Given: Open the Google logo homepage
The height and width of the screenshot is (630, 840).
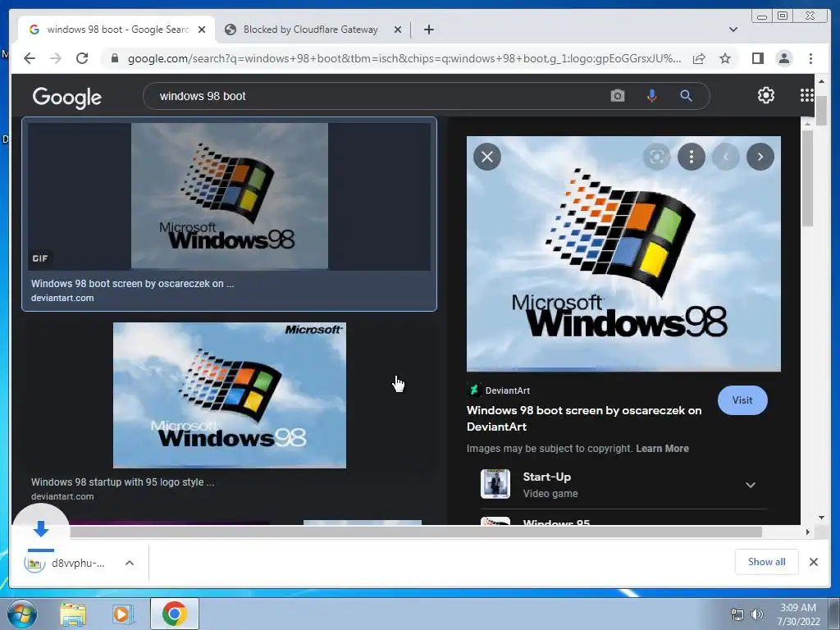Looking at the screenshot, I should tap(67, 97).
